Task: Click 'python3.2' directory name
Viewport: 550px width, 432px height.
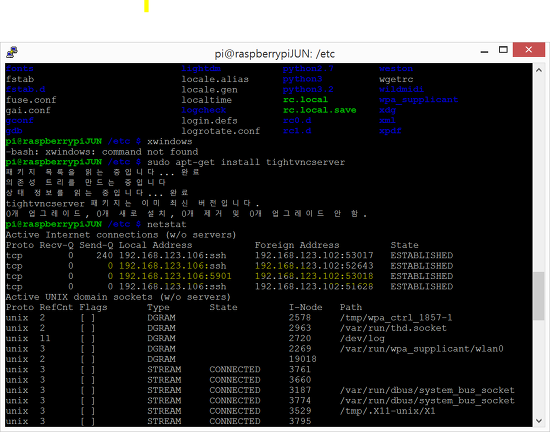Action: coord(308,90)
